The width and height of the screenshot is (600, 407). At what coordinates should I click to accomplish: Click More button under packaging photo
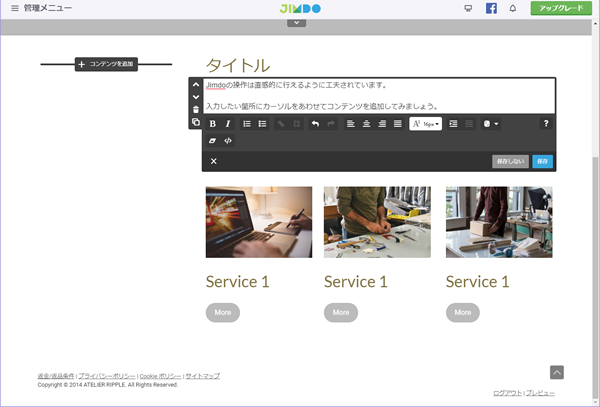[x=463, y=313]
